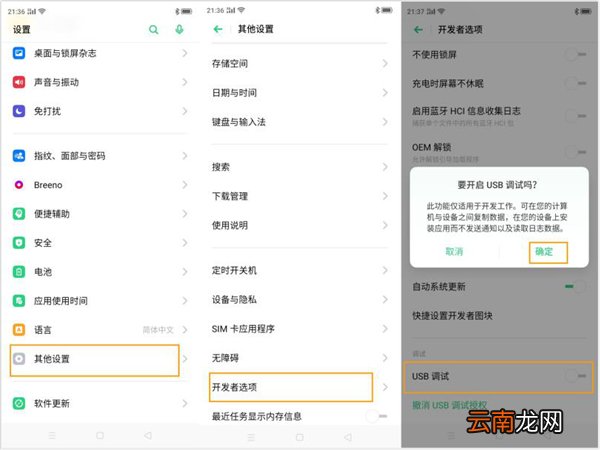
Task: Open SIM 卡应用程序 via its chevron
Action: [x=385, y=329]
